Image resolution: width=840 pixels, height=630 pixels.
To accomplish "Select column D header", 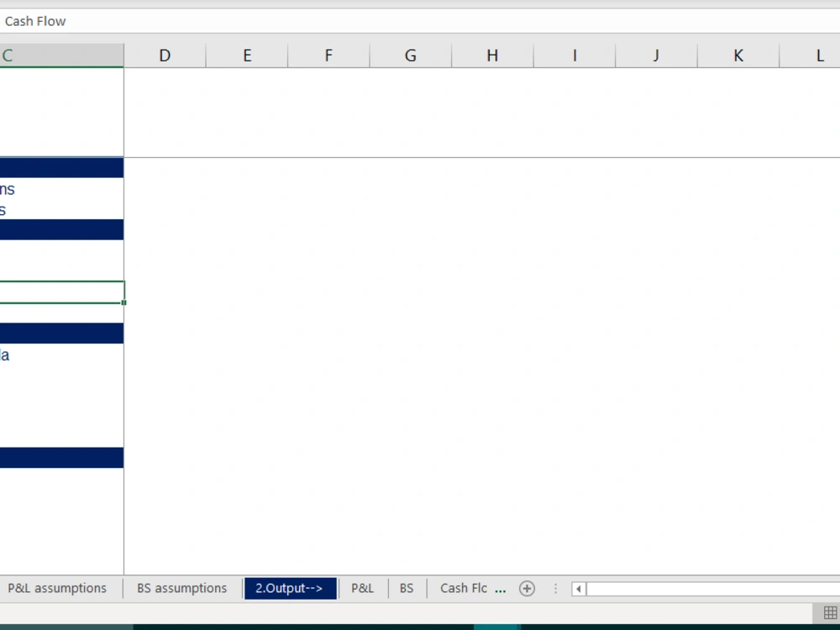I will (165, 55).
